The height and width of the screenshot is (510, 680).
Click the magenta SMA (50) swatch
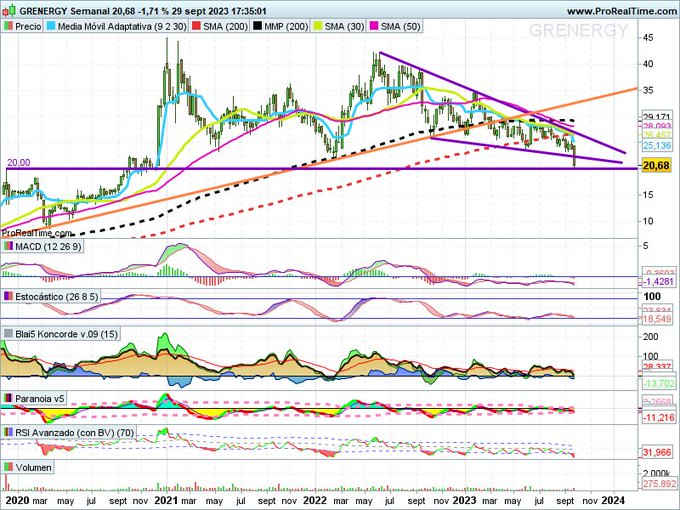click(374, 26)
